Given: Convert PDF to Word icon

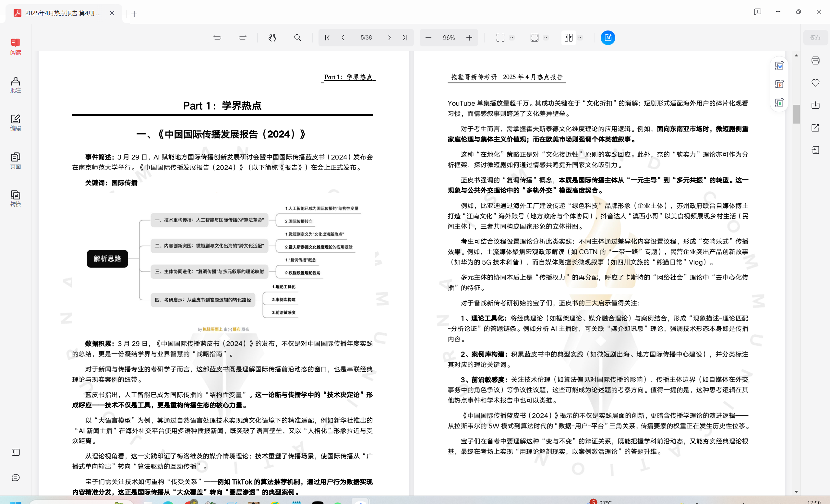Looking at the screenshot, I should (779, 66).
